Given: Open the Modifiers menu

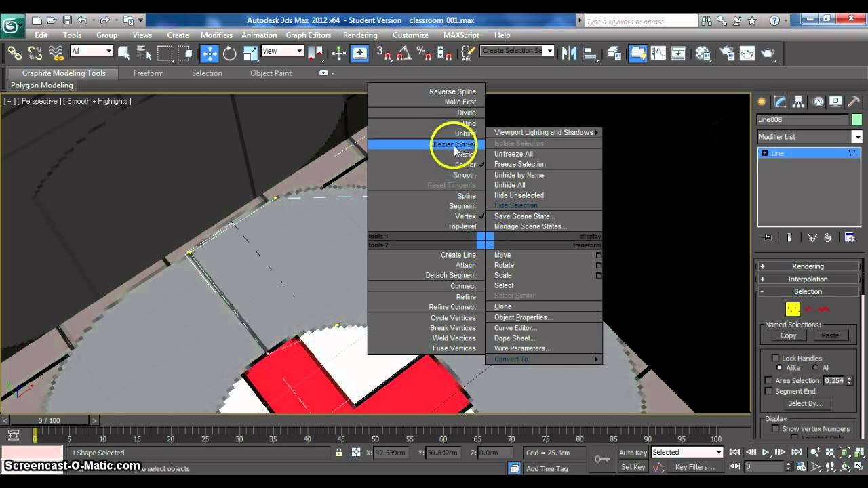Looking at the screenshot, I should coord(216,35).
